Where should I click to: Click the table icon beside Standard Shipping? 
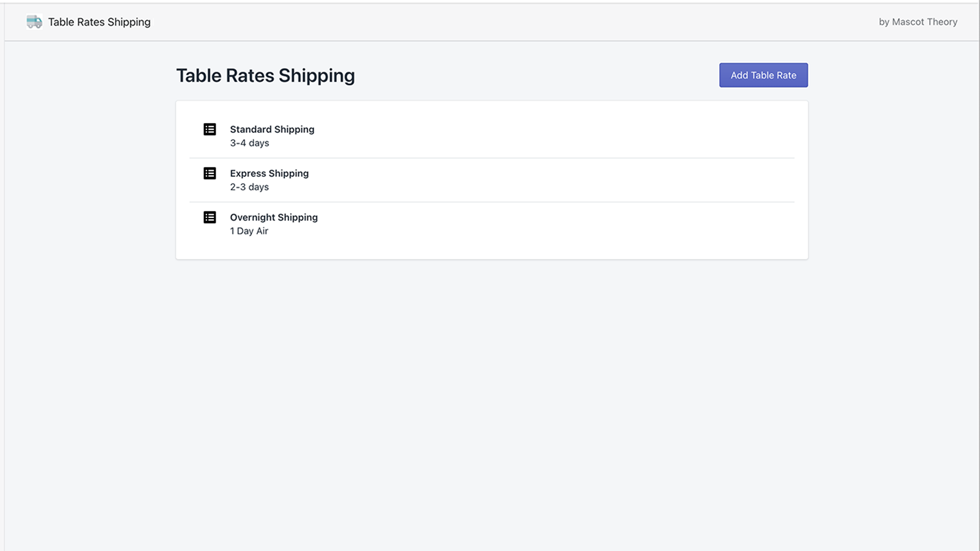pyautogui.click(x=209, y=129)
